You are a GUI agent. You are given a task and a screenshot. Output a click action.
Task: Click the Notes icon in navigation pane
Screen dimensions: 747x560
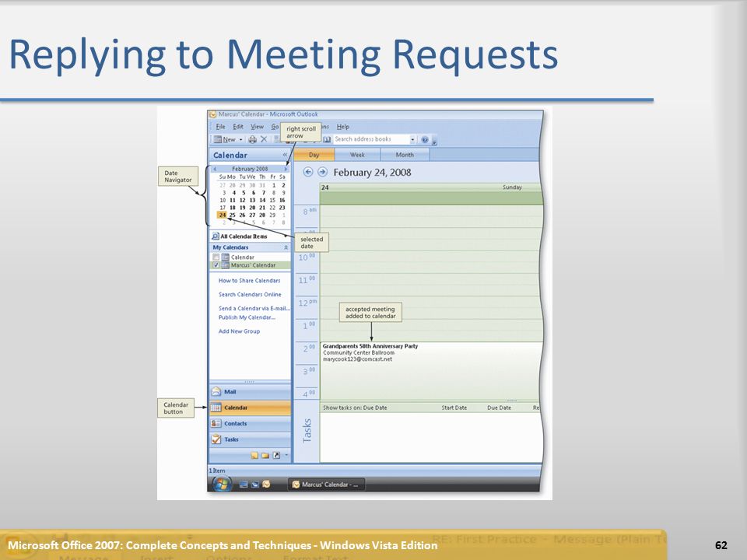(x=254, y=456)
